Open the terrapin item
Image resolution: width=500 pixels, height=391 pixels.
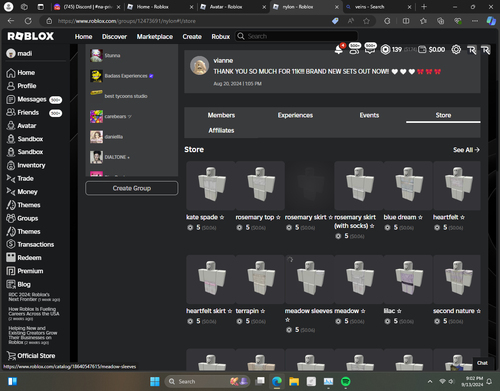(x=260, y=290)
